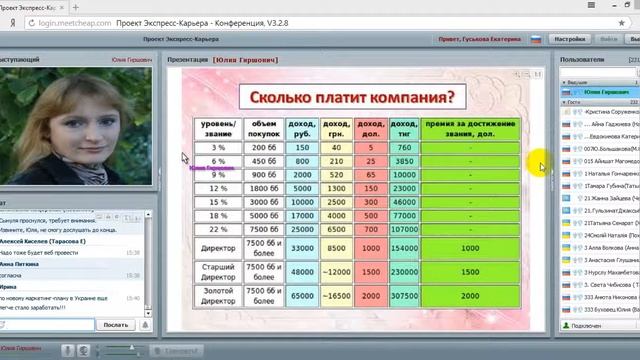Collapse the Ведущие group in users list
This screenshot has height=360, width=640.
click(564, 82)
